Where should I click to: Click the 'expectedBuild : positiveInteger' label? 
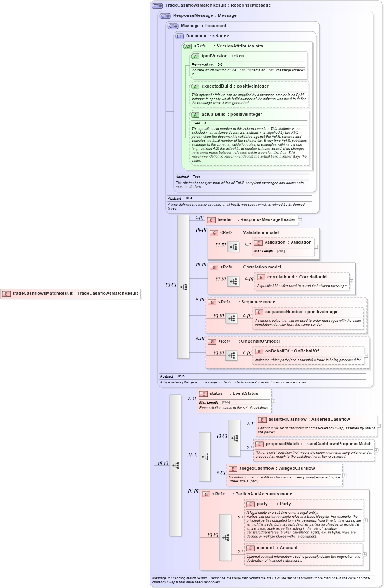coord(235,86)
